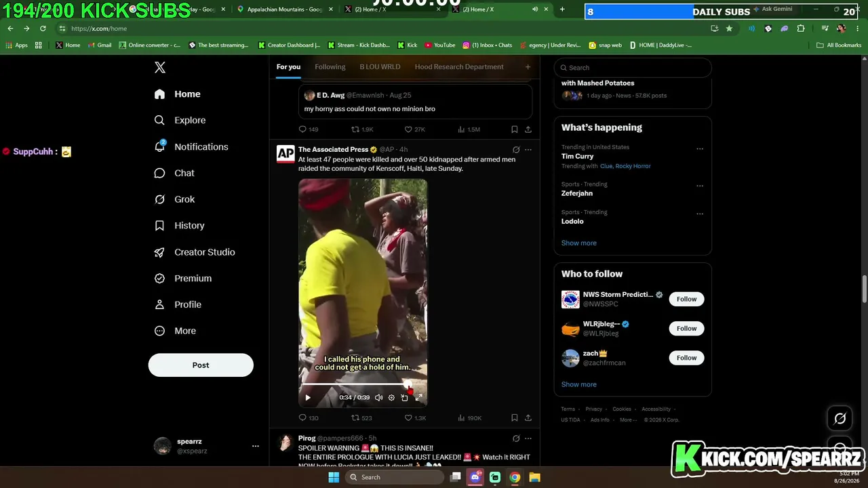The image size is (868, 488).
Task: Follow the zach account
Action: point(686,358)
